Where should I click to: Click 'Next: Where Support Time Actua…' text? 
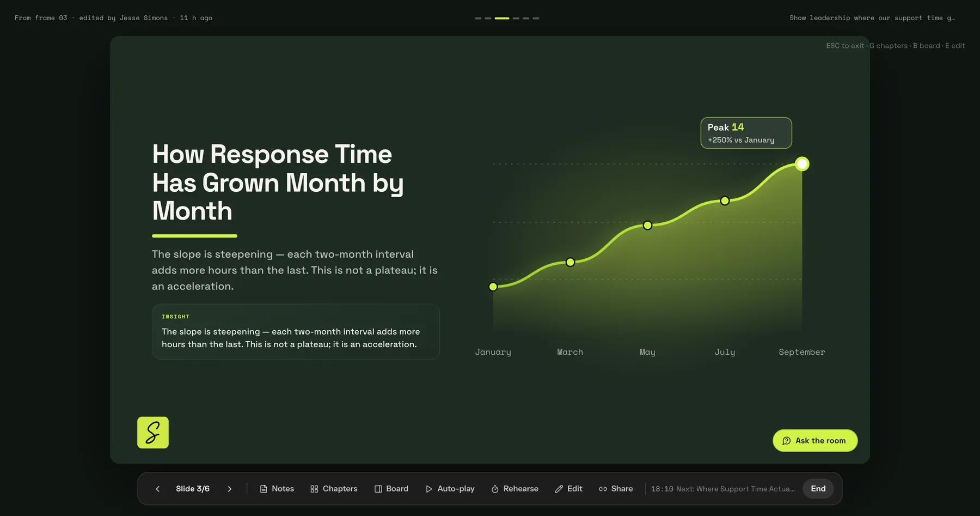[x=736, y=489]
